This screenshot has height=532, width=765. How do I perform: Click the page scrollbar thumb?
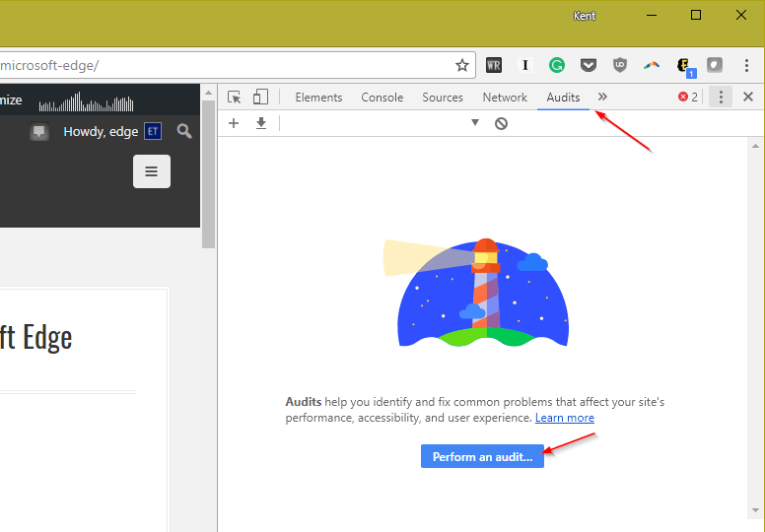208,174
